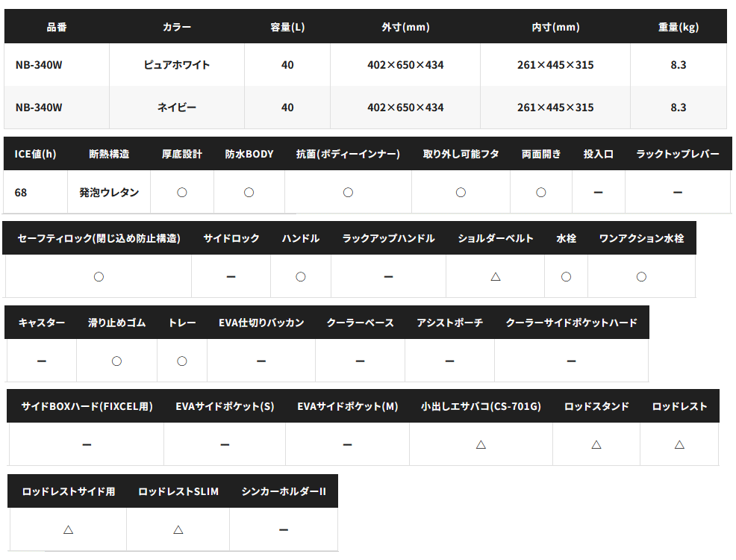736x560 pixels.
Task: Click the シンカーホルダーII header
Action: [284, 491]
